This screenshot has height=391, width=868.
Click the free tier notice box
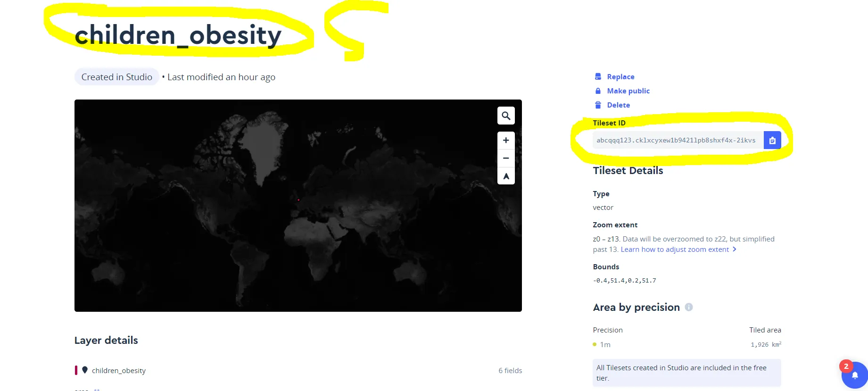[686, 373]
